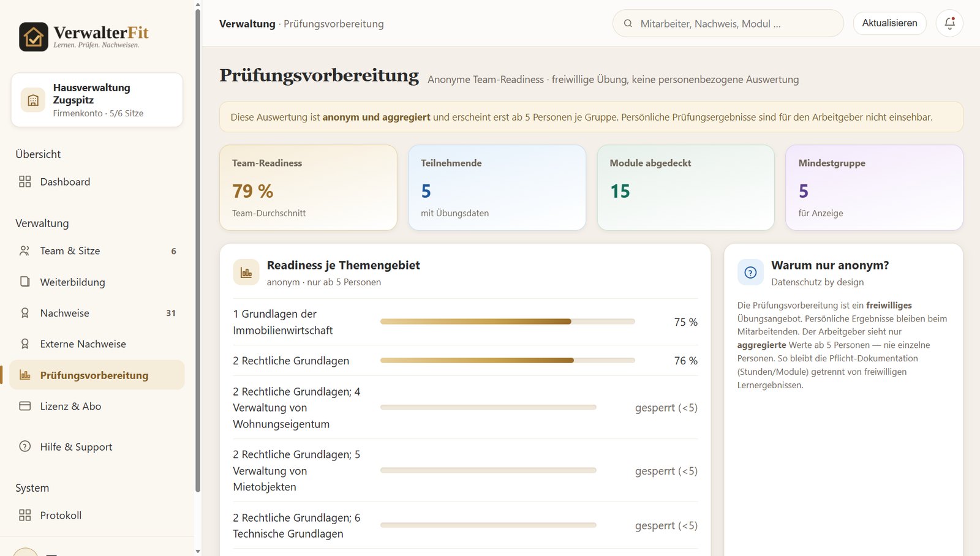
Task: Click the scroll-down arrow of the sidebar scrollbar
Action: 197,551
